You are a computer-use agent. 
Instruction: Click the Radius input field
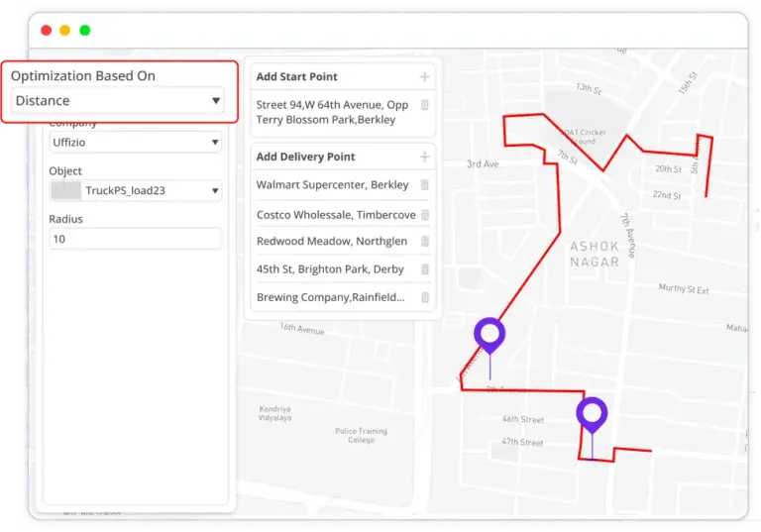click(x=135, y=239)
